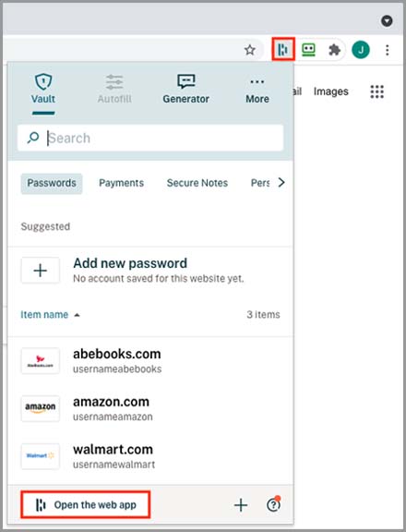Open Chrome three-dot menu
Image resolution: width=406 pixels, height=532 pixels.
[387, 50]
